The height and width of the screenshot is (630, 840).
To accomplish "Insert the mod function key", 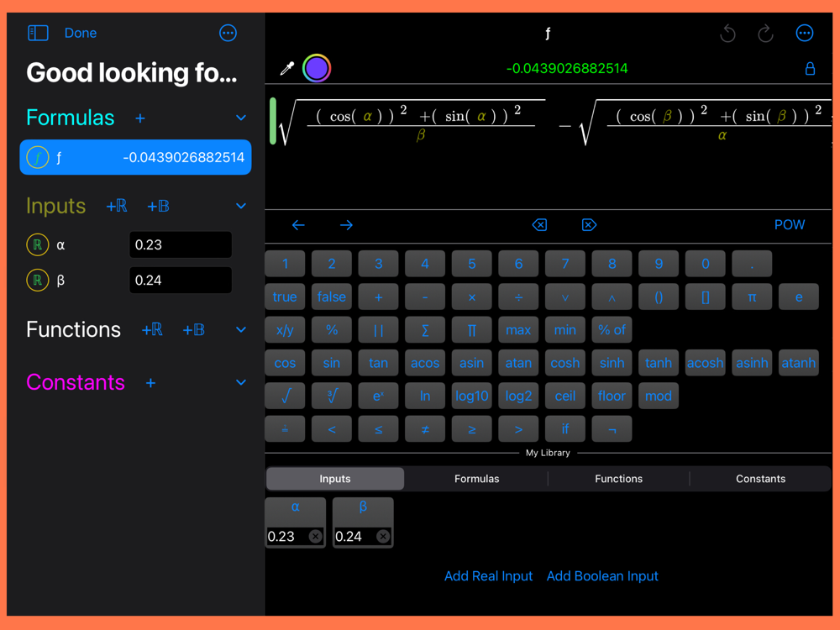I will (659, 396).
